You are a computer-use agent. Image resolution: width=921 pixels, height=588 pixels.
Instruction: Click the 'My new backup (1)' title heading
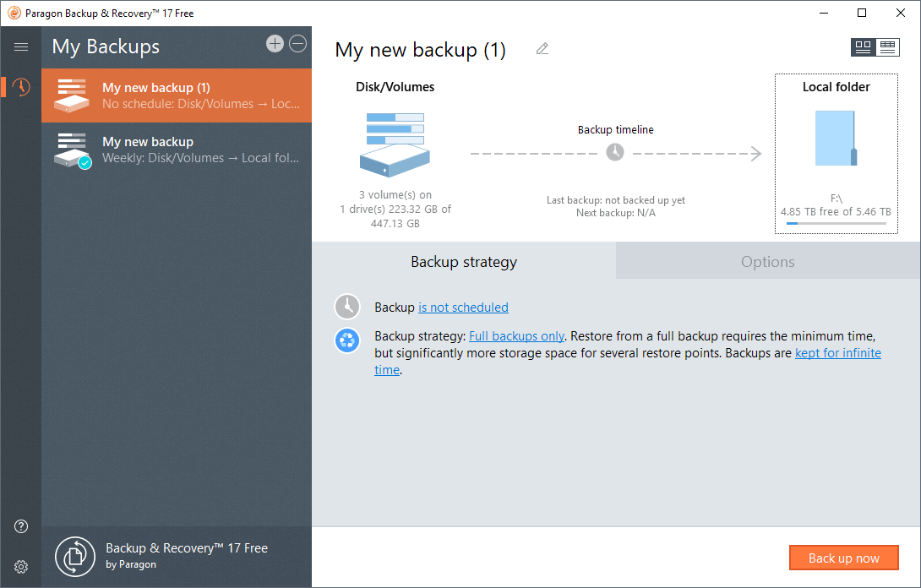point(421,50)
